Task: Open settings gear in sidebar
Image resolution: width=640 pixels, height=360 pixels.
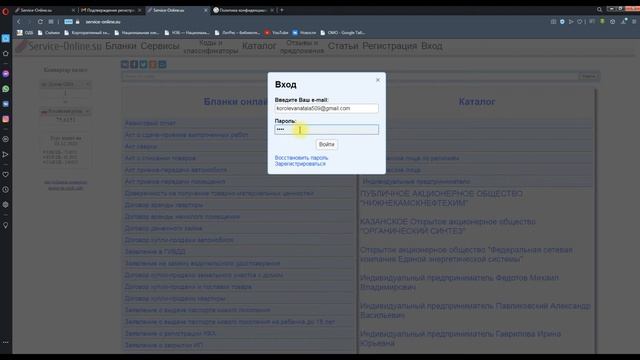Action: click(x=6, y=204)
